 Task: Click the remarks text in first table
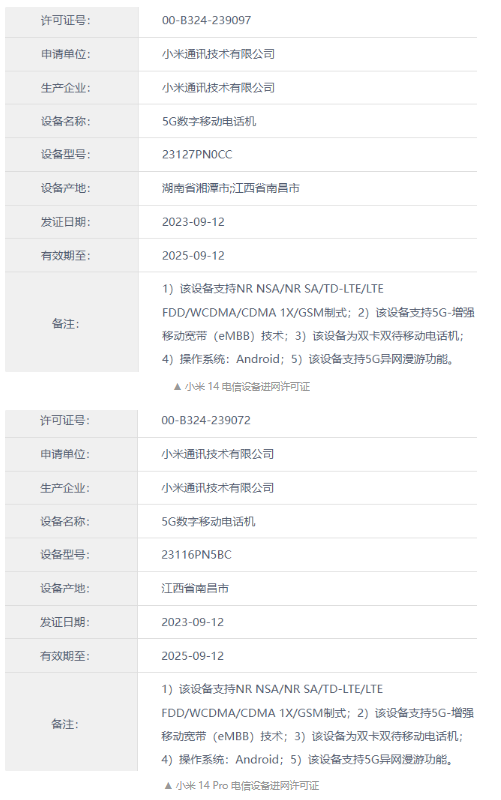coord(318,324)
